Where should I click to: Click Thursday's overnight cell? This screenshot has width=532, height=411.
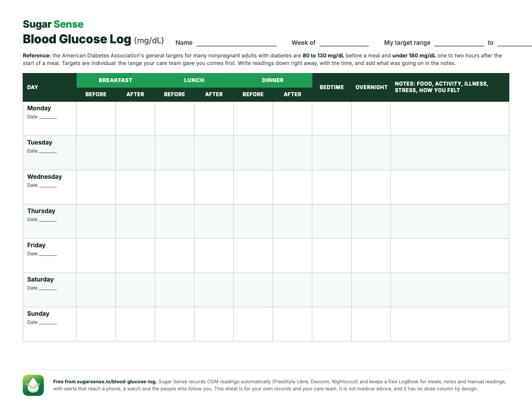click(371, 222)
